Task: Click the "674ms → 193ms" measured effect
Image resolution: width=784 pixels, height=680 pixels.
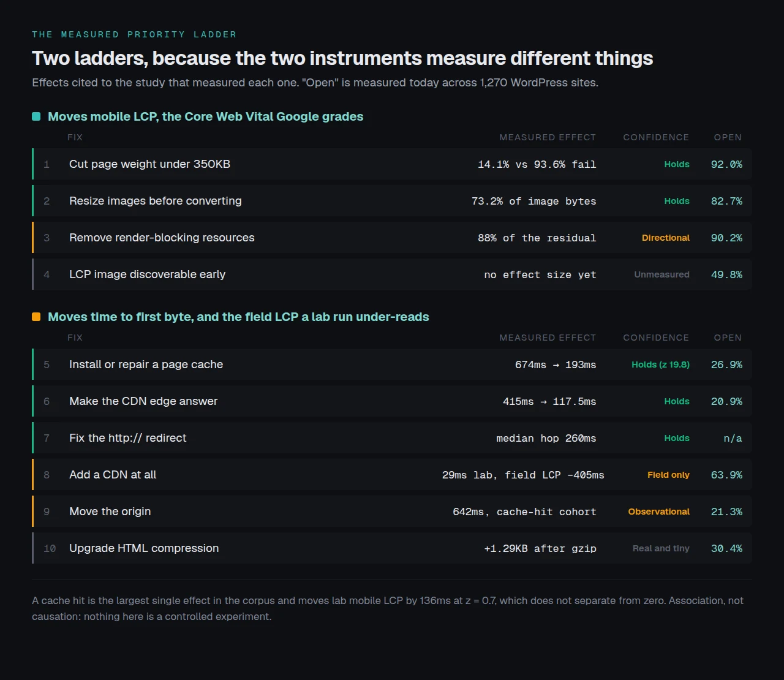Action: [x=556, y=365]
